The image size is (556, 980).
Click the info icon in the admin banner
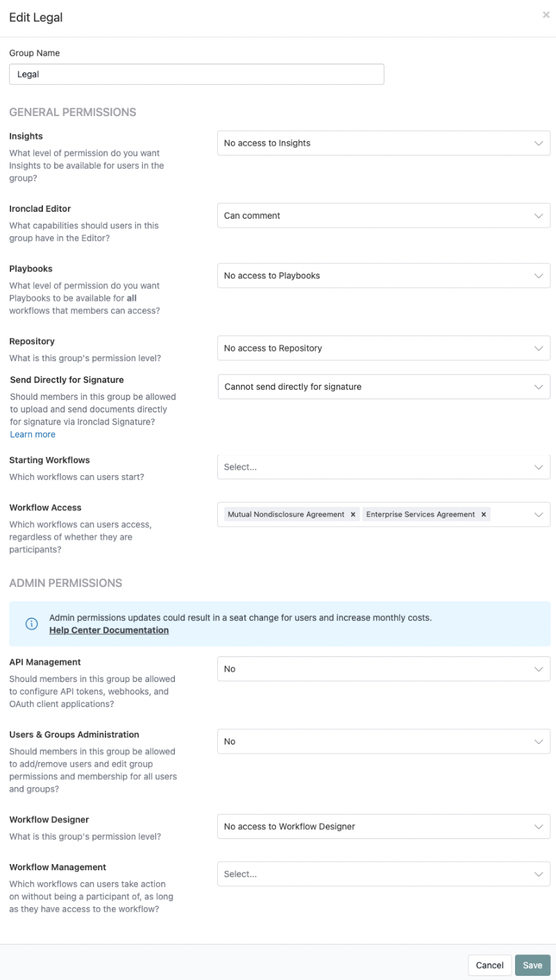pyautogui.click(x=31, y=624)
